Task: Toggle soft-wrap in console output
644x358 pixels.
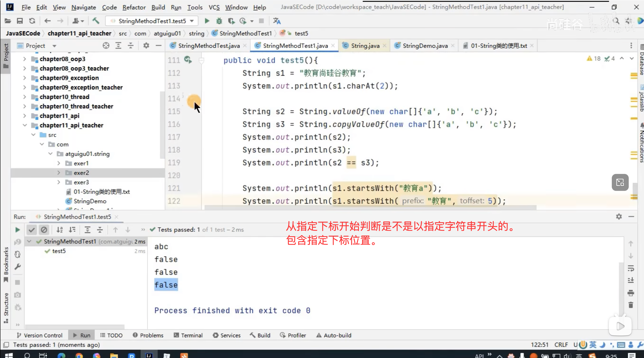Action: (630, 268)
